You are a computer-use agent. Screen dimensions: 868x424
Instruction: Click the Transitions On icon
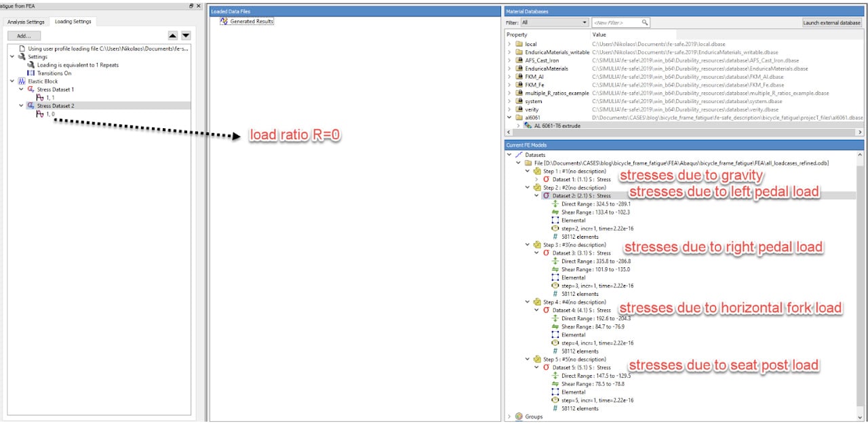pyautogui.click(x=31, y=73)
